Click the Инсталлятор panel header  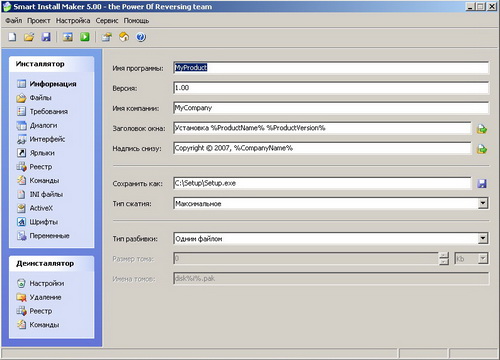tap(52, 64)
